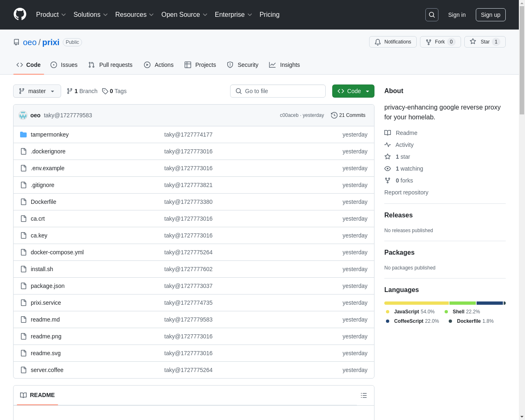The width and height of the screenshot is (525, 420).
Task: Open the Dockerfile 1.8% language link
Action: (x=471, y=321)
